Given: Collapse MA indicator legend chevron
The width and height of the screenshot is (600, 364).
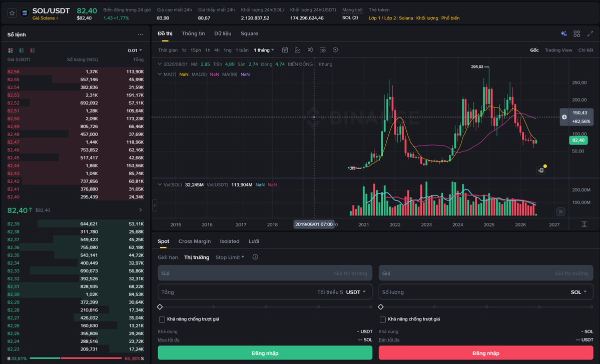Looking at the screenshot, I should pos(160,74).
